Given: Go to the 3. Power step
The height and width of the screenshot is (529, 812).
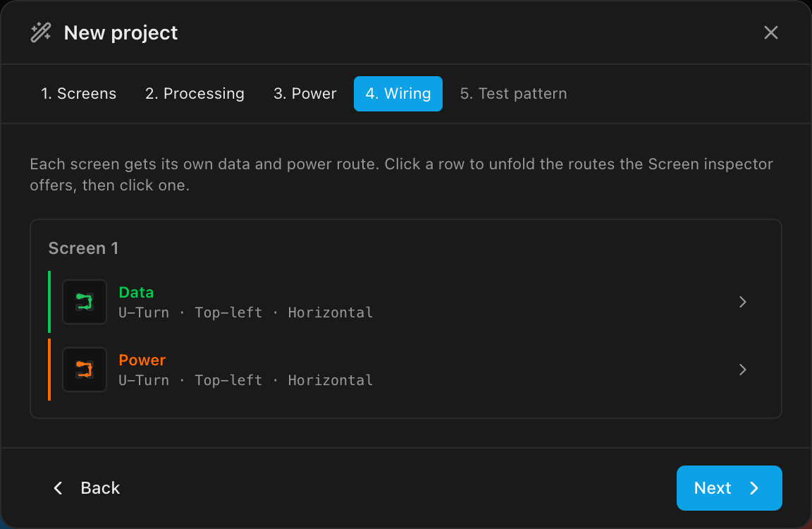Looking at the screenshot, I should (305, 94).
